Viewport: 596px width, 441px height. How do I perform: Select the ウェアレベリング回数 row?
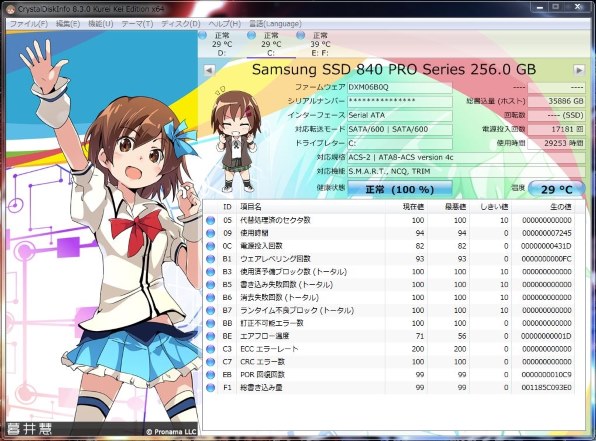389,259
